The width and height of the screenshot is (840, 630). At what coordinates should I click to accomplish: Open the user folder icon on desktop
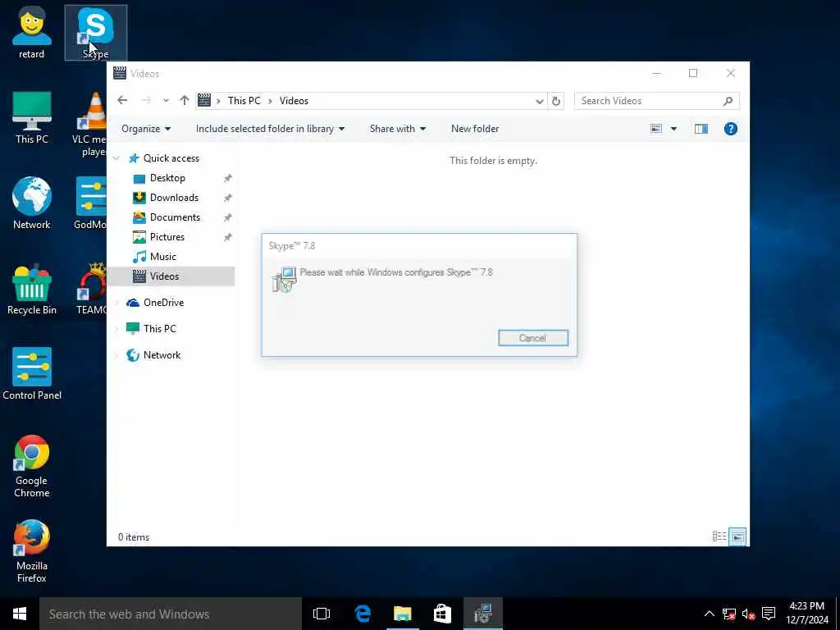point(32,33)
